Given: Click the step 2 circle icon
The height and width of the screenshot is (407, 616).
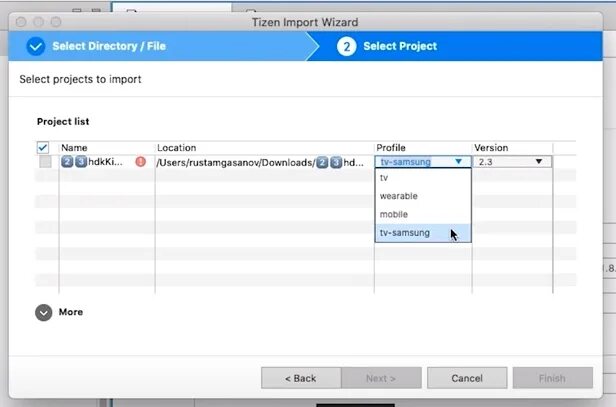Looking at the screenshot, I should (346, 46).
